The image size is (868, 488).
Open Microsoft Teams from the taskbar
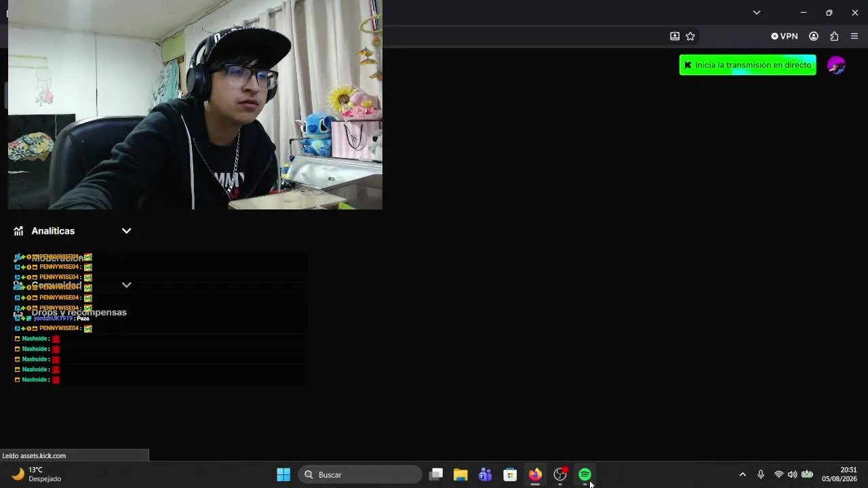486,474
